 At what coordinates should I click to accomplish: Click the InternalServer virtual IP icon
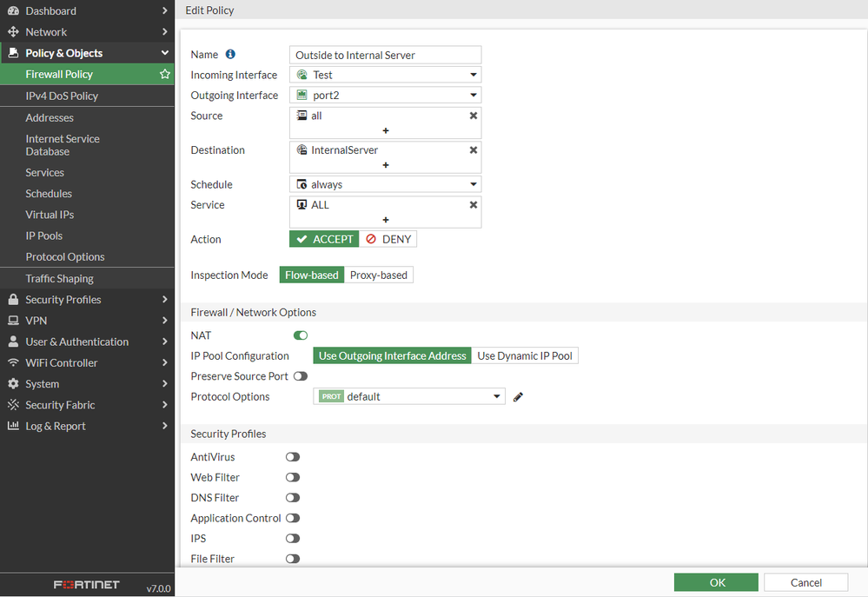point(301,149)
